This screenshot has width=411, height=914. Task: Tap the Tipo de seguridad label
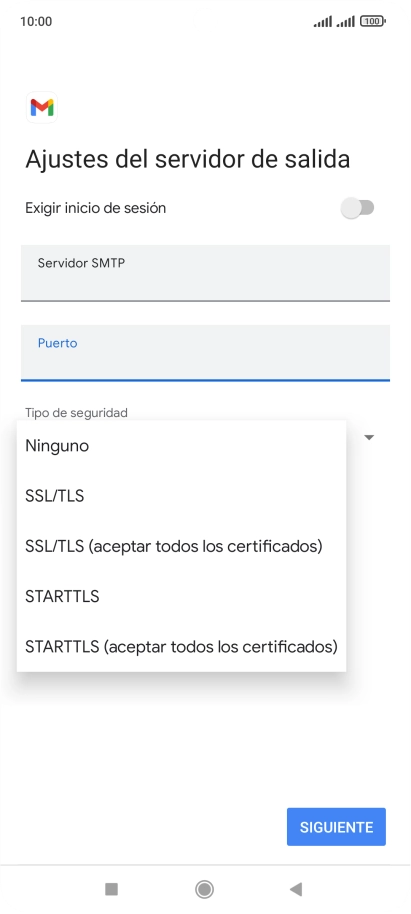(x=76, y=413)
